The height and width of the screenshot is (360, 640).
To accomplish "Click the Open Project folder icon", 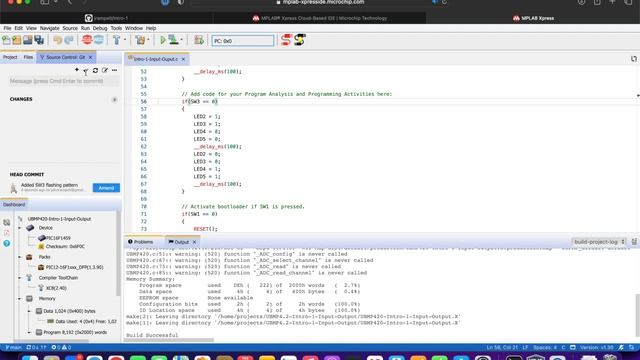I will coord(17,40).
